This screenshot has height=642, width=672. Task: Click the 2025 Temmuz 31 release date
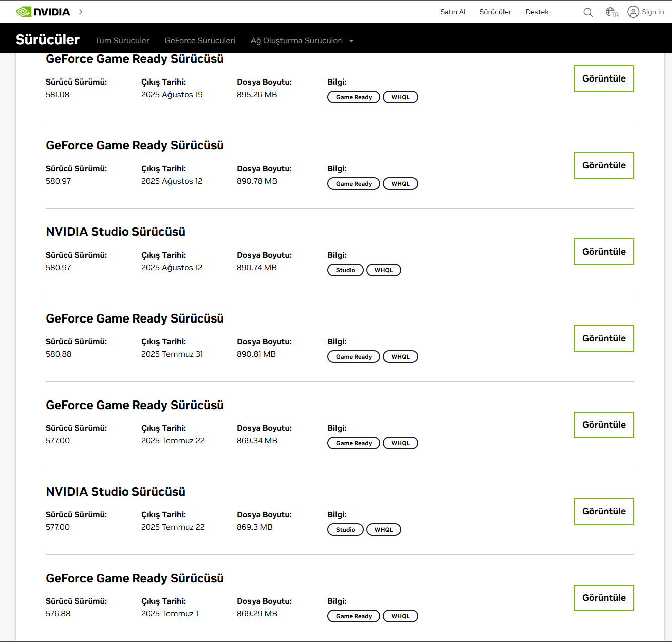(172, 354)
